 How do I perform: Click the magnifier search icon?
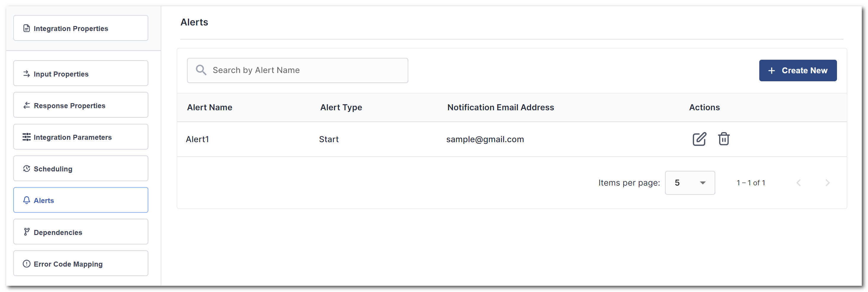click(x=201, y=70)
